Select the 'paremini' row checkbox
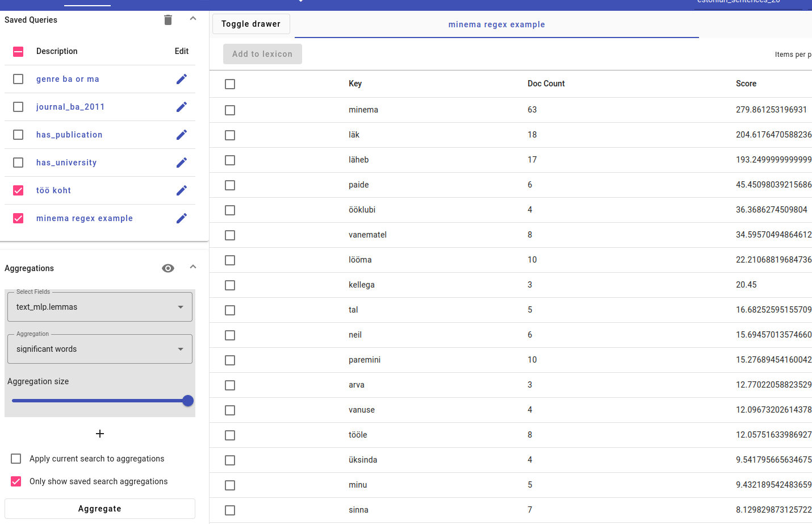Screen dimensions: 812x524 [230, 360]
